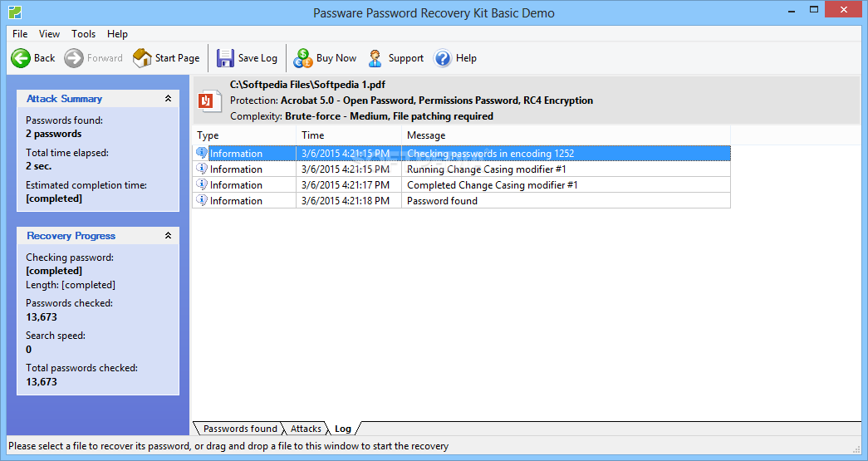Click the info icon of 'Checking passwords in encoding 1252' row
This screenshot has height=461, width=868.
[x=202, y=153]
